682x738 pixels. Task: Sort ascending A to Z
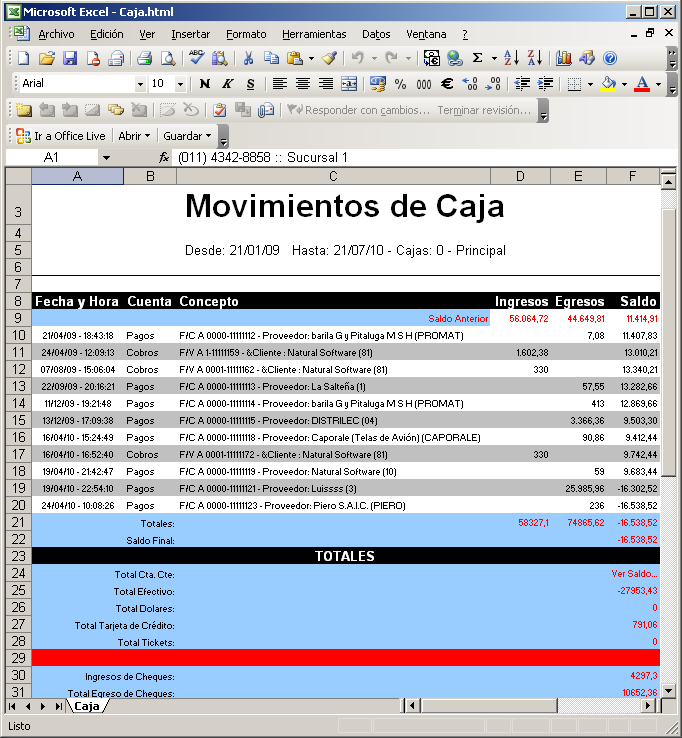point(511,58)
